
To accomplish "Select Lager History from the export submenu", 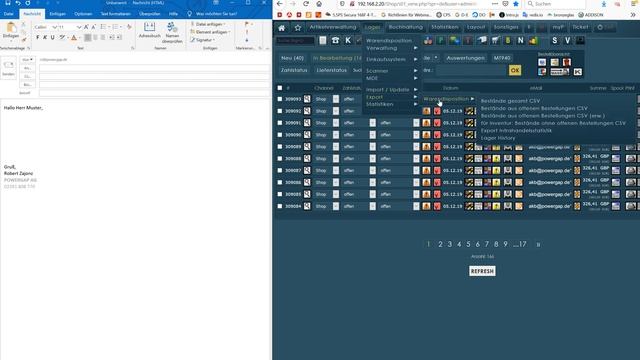I will point(498,138).
